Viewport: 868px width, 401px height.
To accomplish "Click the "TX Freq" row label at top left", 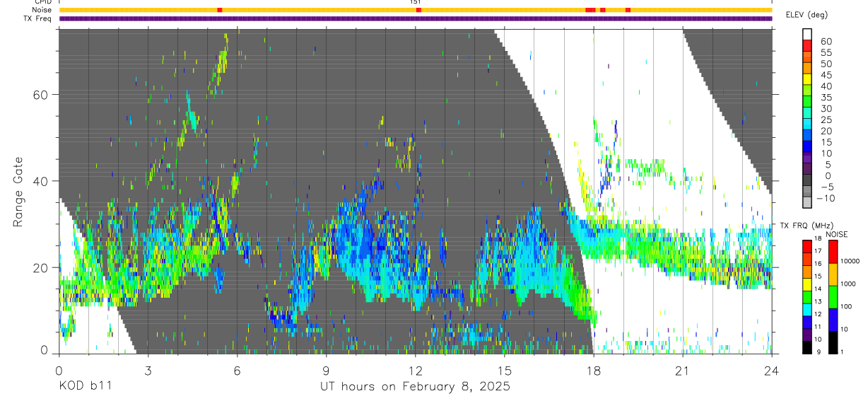I will pos(38,18).
